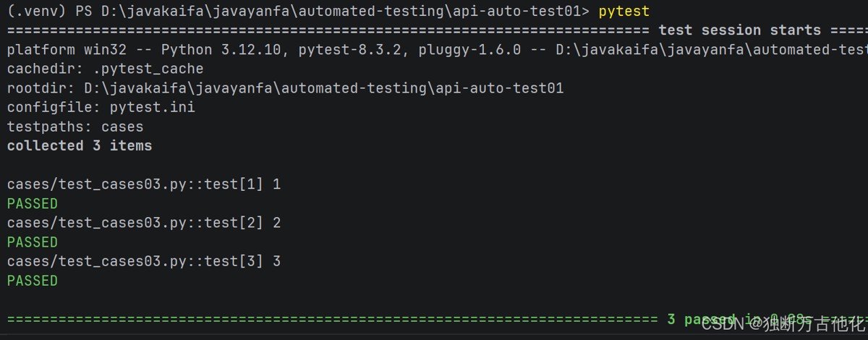The height and width of the screenshot is (340, 868).
Task: Click PASSED result under test[1]
Action: pyautogui.click(x=32, y=203)
